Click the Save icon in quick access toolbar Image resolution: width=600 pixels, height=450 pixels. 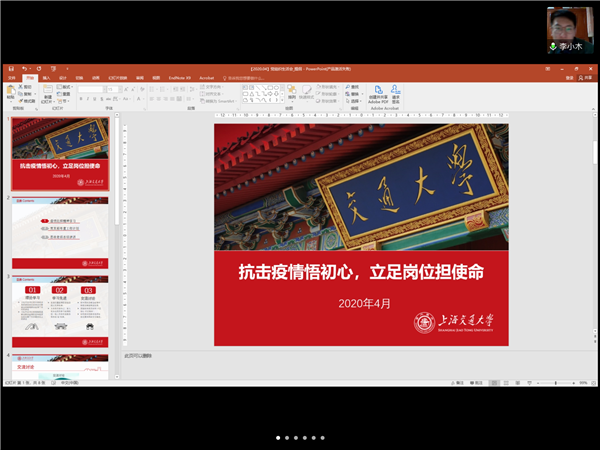click(9, 69)
